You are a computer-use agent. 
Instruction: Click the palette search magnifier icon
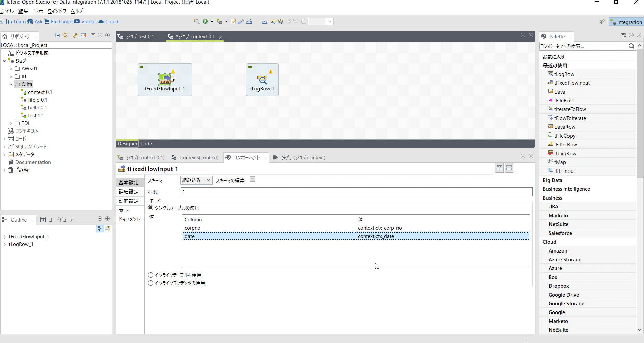631,46
